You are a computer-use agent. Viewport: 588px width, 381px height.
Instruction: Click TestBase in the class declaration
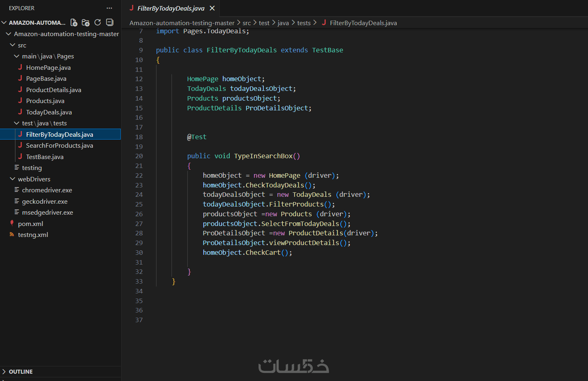[327, 50]
